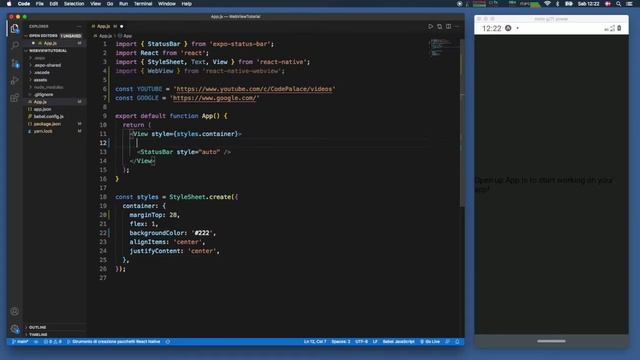The width and height of the screenshot is (640, 360).
Task: Open the Edit menu
Action: point(53,4)
